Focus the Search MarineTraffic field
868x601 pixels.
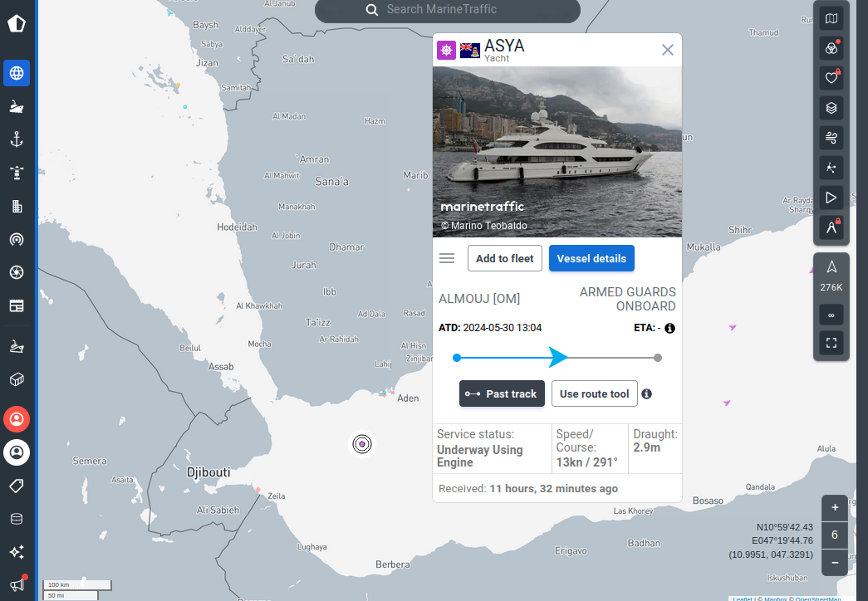(447, 10)
